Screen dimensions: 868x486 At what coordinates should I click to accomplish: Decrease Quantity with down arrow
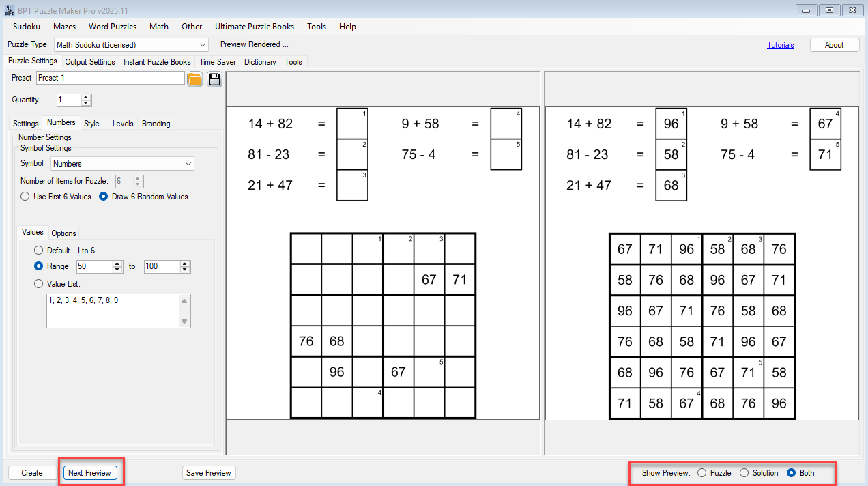[x=86, y=103]
